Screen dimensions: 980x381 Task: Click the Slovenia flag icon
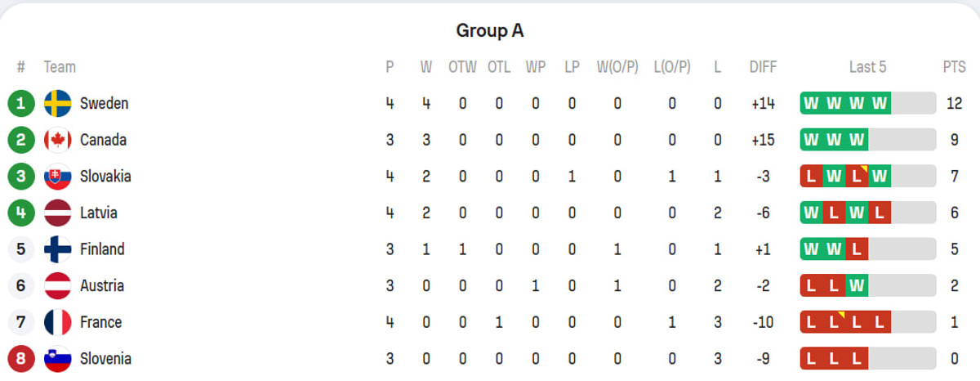(58, 358)
